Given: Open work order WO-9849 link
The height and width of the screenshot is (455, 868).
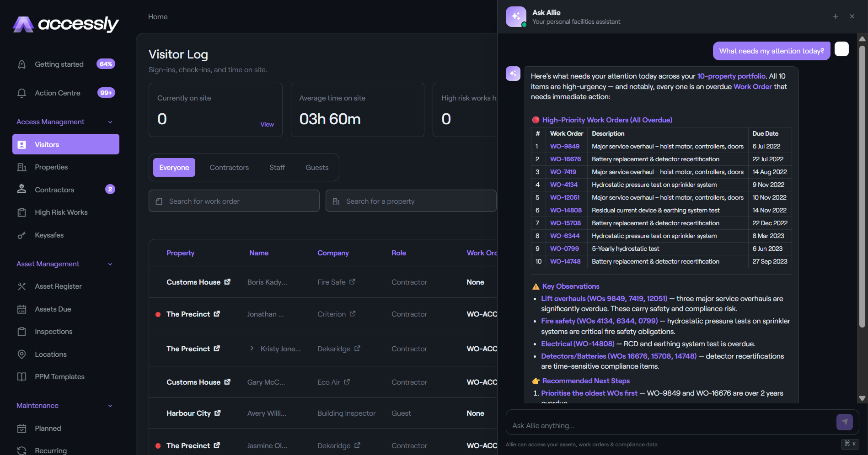Looking at the screenshot, I should click(x=565, y=146).
